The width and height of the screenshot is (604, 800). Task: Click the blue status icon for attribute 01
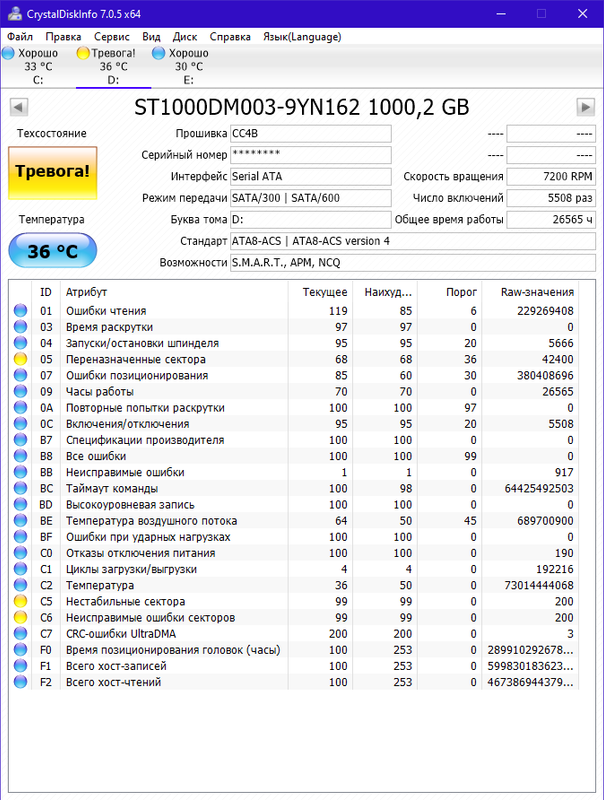[20, 310]
